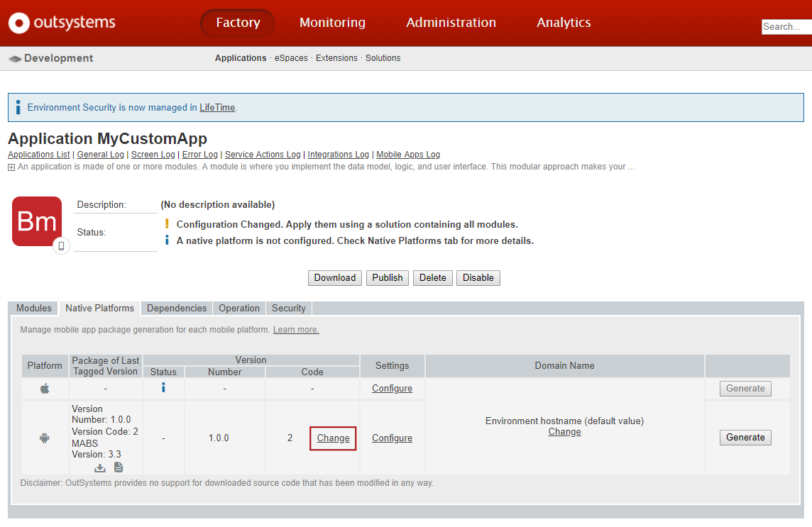Select the Android platform icon
This screenshot has width=812, height=527.
pos(44,438)
